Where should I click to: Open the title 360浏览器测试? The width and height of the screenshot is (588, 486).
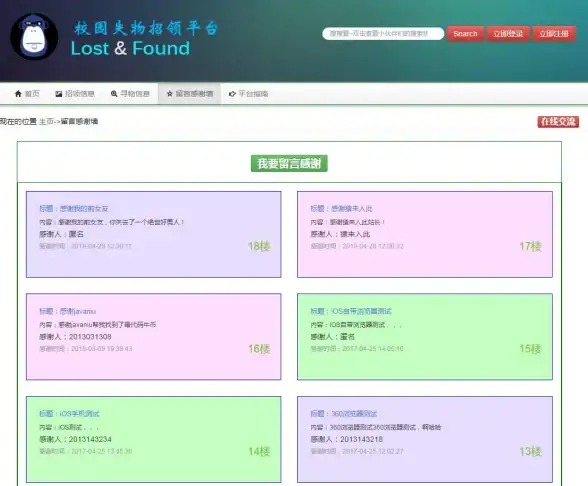point(344,414)
